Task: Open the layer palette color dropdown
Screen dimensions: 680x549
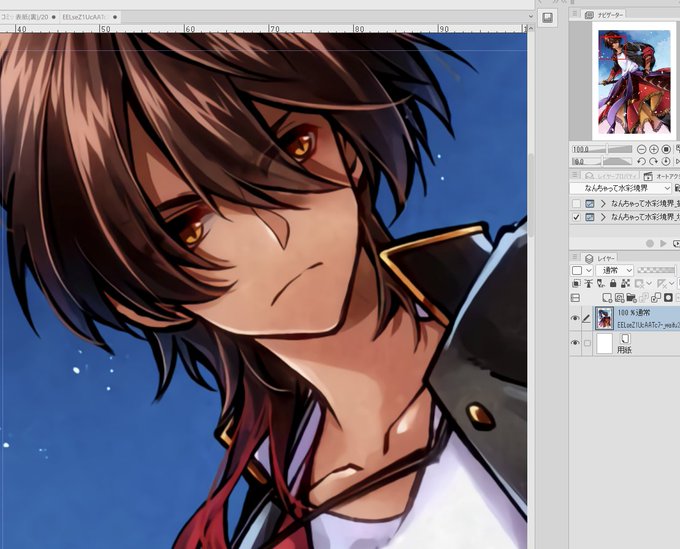Action: tap(582, 271)
